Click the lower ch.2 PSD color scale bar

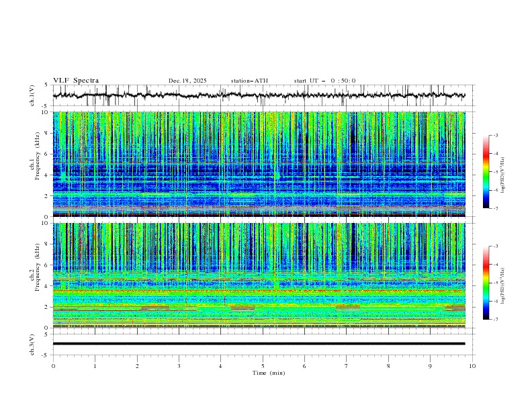486,283
